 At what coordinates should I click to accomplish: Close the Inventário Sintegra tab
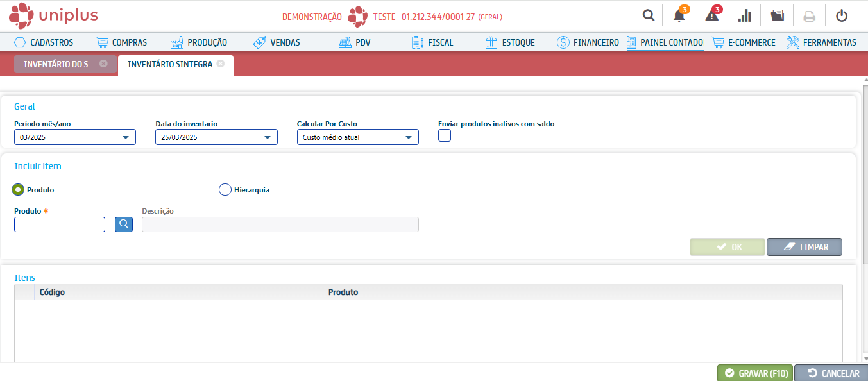coord(221,63)
